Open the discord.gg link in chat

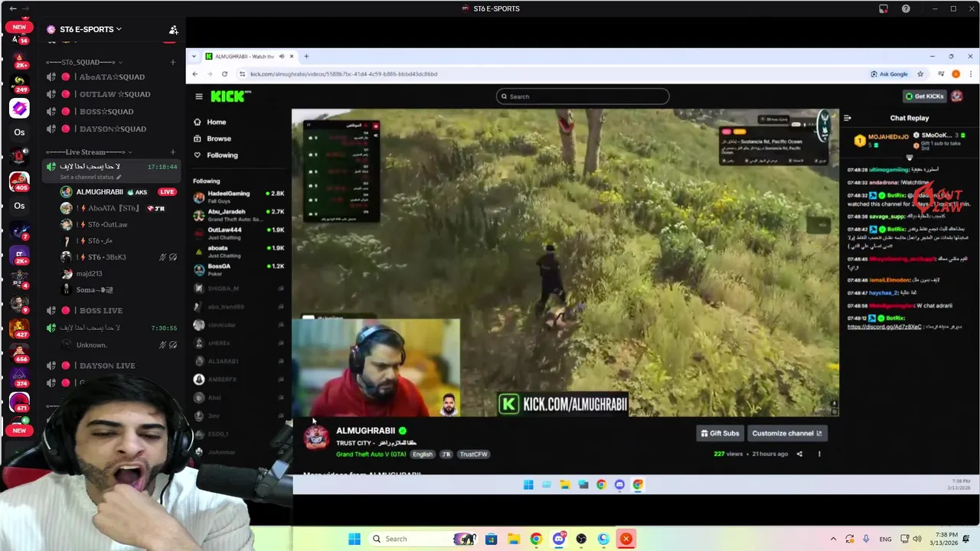point(884,327)
